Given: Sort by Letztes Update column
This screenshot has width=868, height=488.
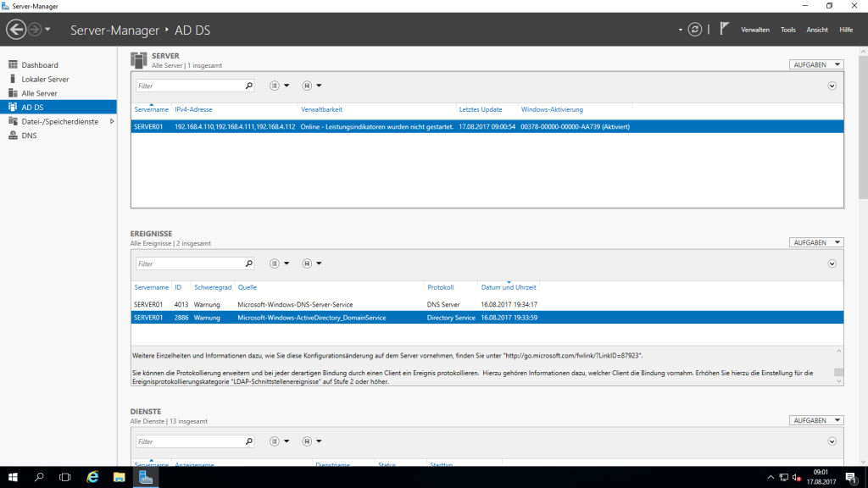Looking at the screenshot, I should [x=481, y=109].
